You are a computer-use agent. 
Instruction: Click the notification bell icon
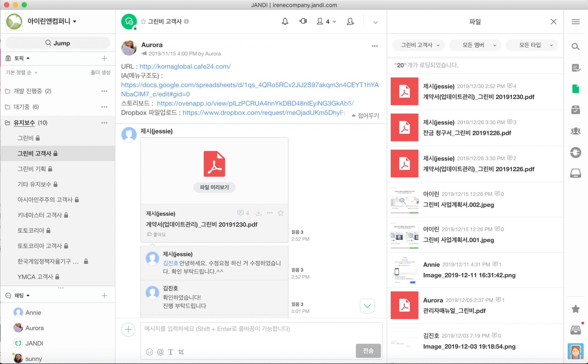[285, 22]
